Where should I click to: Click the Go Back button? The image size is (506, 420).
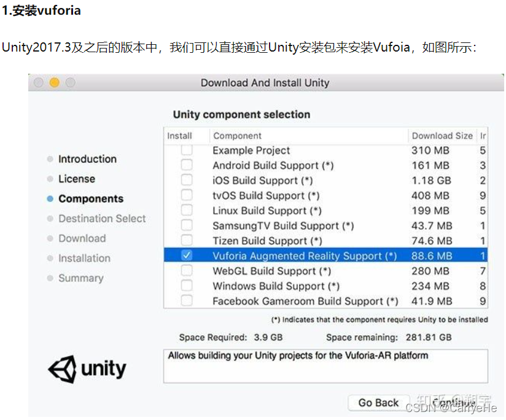pyautogui.click(x=378, y=403)
